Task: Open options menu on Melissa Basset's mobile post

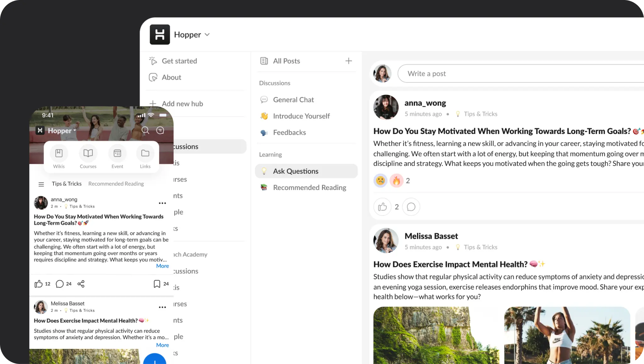Action: click(162, 307)
